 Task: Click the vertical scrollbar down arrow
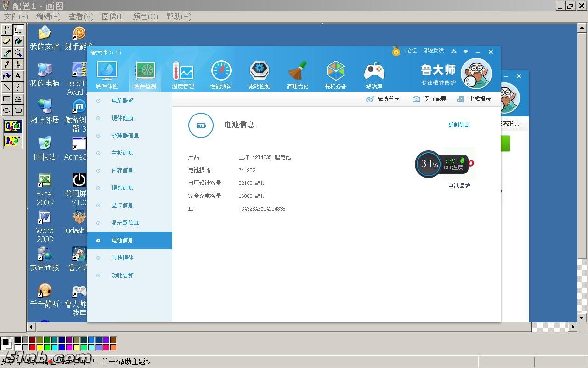pos(582,317)
